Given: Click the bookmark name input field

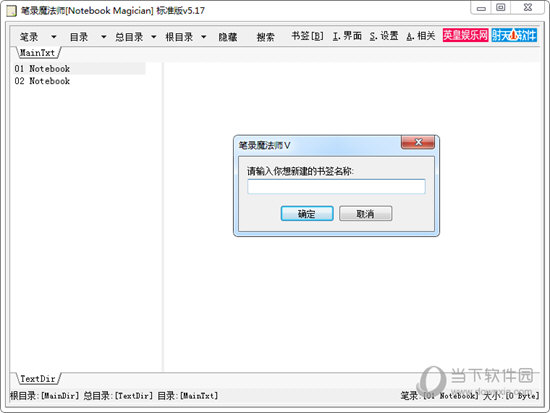Looking at the screenshot, I should click(336, 186).
